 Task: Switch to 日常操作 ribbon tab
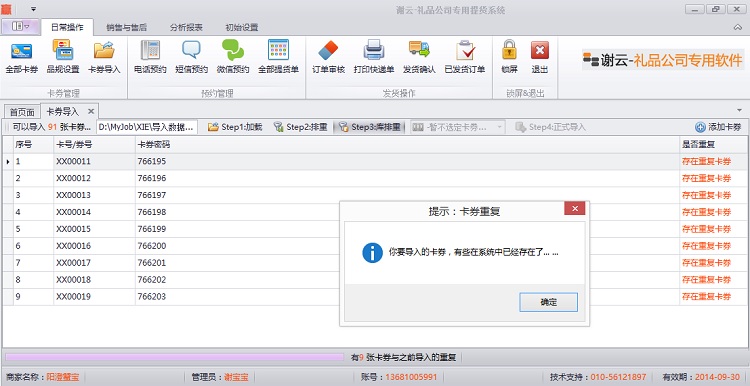pos(67,27)
